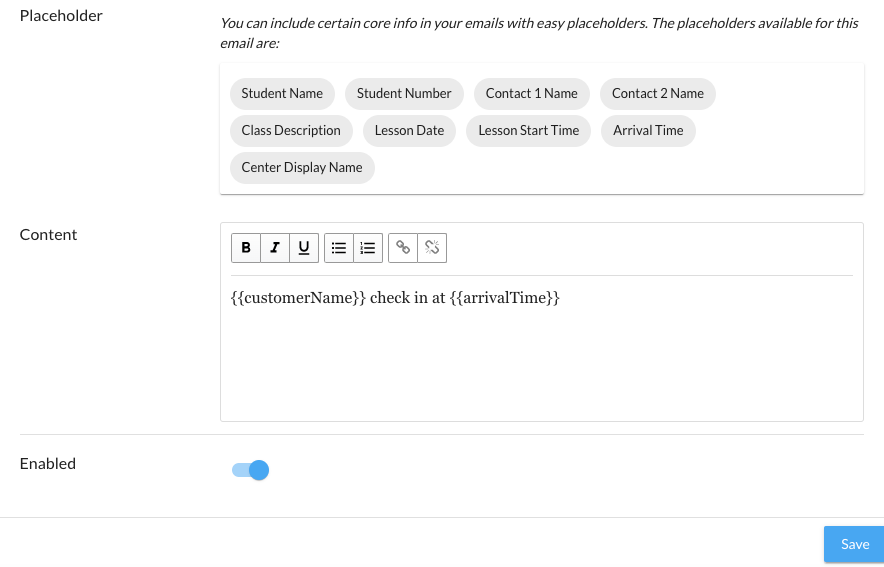Image resolution: width=884 pixels, height=567 pixels.
Task: Insert a numbered list
Action: coord(368,248)
